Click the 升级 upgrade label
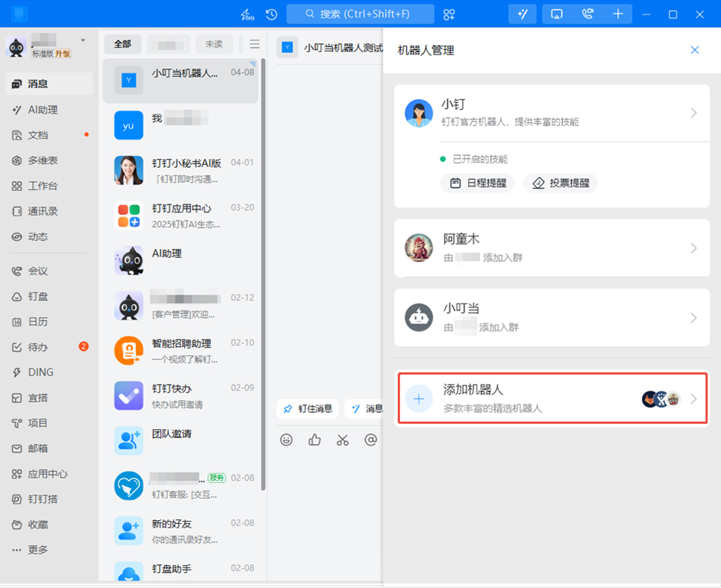721x588 pixels. point(63,54)
